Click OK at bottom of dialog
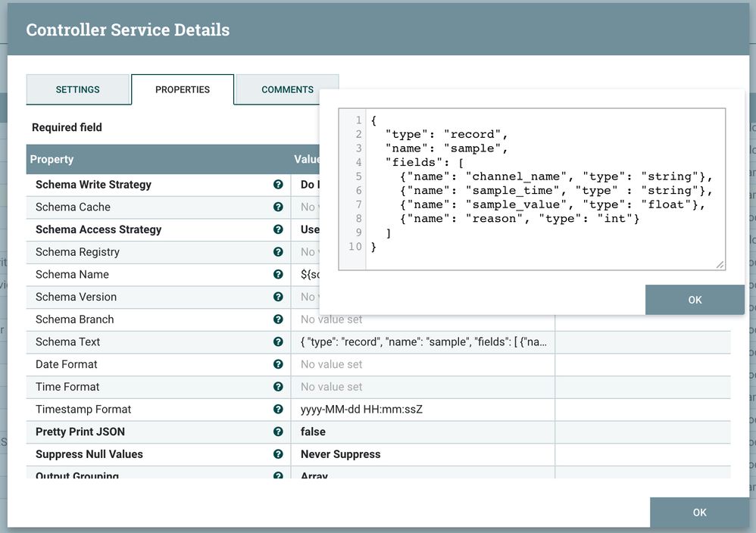 [x=698, y=513]
